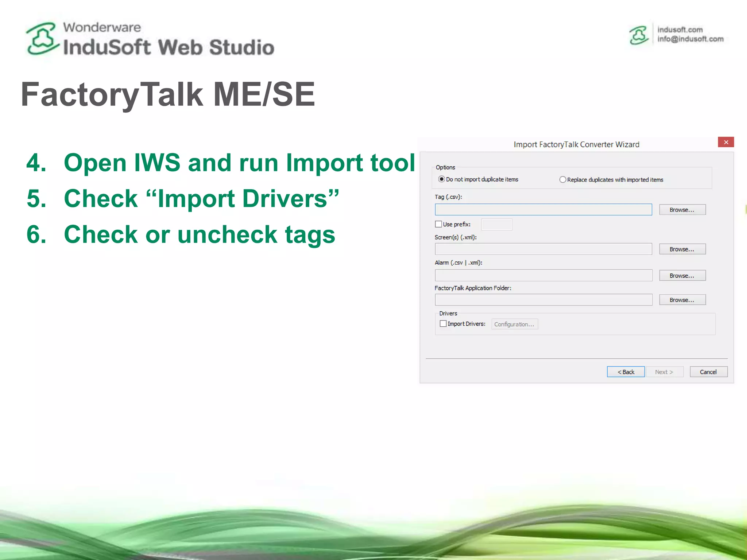Click the "Drivers" group label
Viewport: 747px width, 560px height.
[448, 313]
